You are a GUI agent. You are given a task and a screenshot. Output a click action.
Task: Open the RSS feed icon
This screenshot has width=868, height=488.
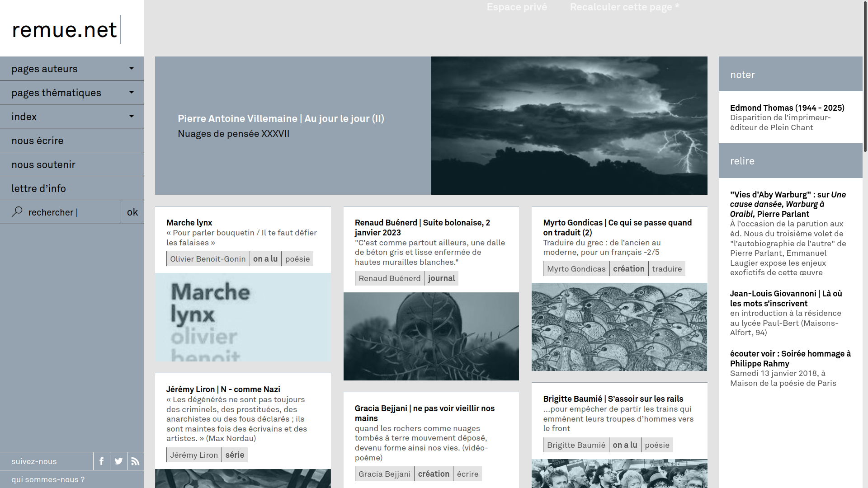(135, 461)
